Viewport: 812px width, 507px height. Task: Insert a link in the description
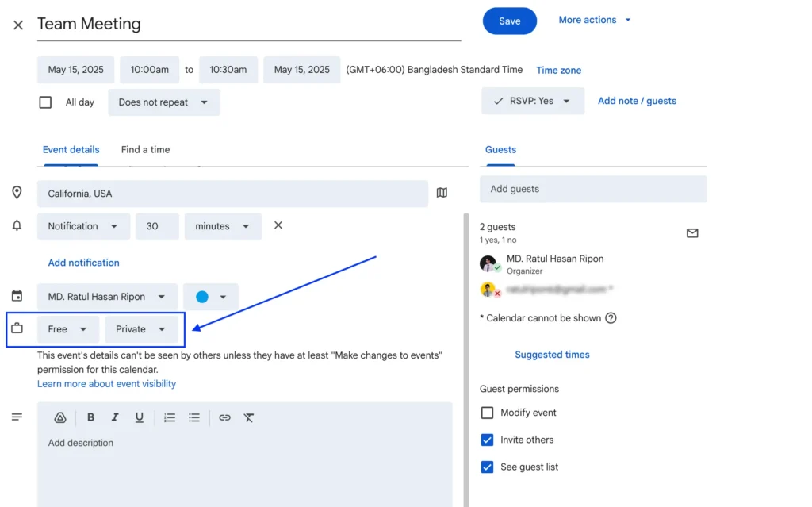pyautogui.click(x=224, y=418)
